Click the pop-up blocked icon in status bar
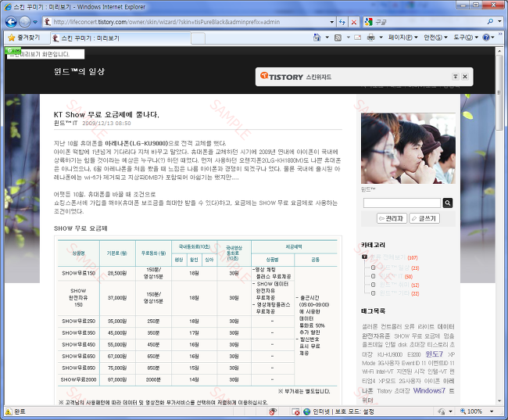This screenshot has height=420, width=508. 295,411
